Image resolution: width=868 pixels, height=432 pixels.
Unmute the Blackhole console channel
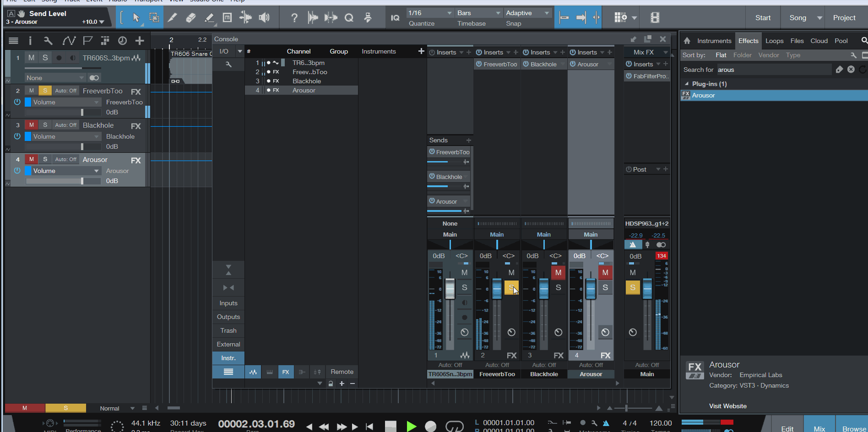558,273
